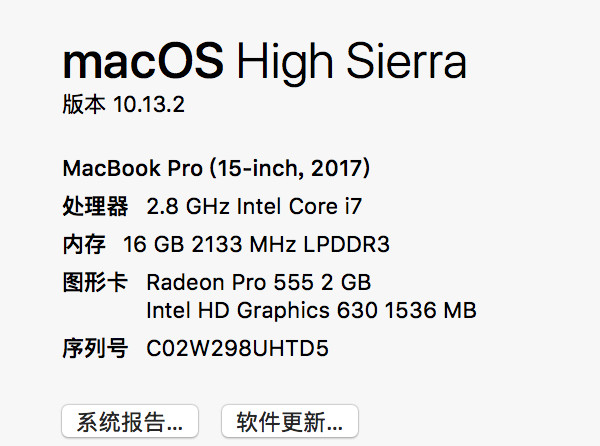
Task: Click the 内存 memory label
Action: (x=83, y=243)
